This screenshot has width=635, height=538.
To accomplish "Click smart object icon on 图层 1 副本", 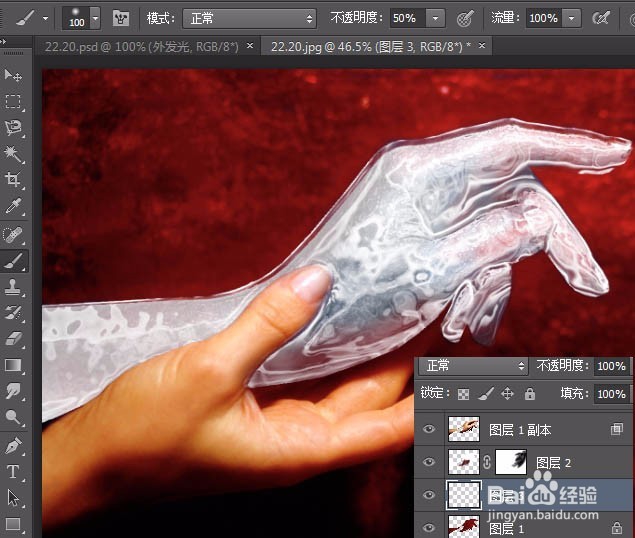I will [x=616, y=429].
